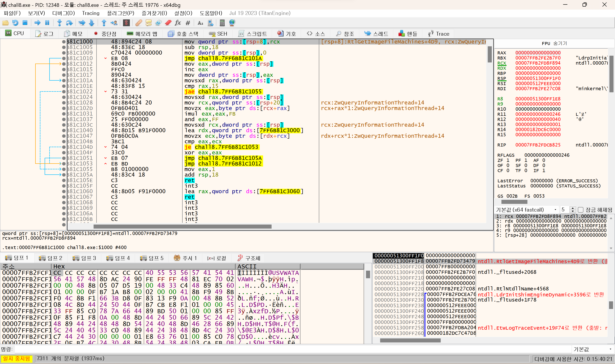The image size is (615, 364).
Task: Open the x64 fastcall calling convention dropdown
Action: (x=555, y=210)
